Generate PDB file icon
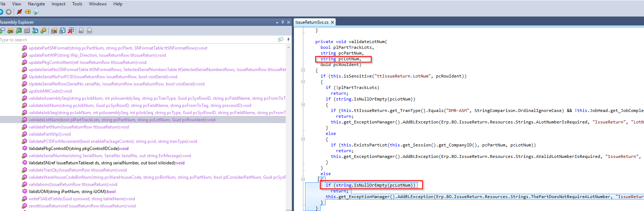 click(89, 31)
